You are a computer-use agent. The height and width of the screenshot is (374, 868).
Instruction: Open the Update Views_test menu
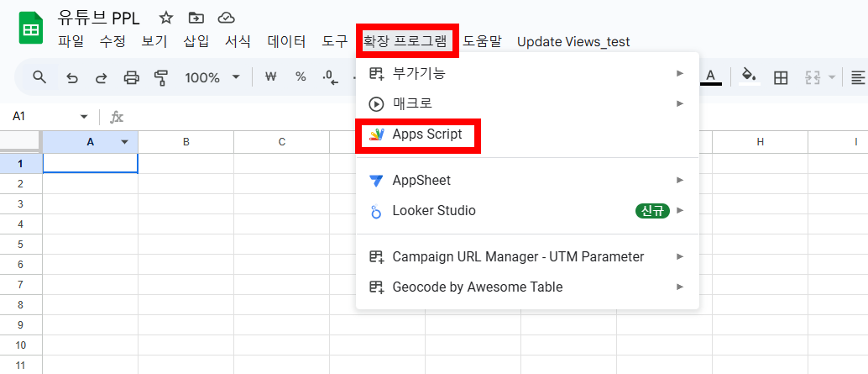coord(573,41)
